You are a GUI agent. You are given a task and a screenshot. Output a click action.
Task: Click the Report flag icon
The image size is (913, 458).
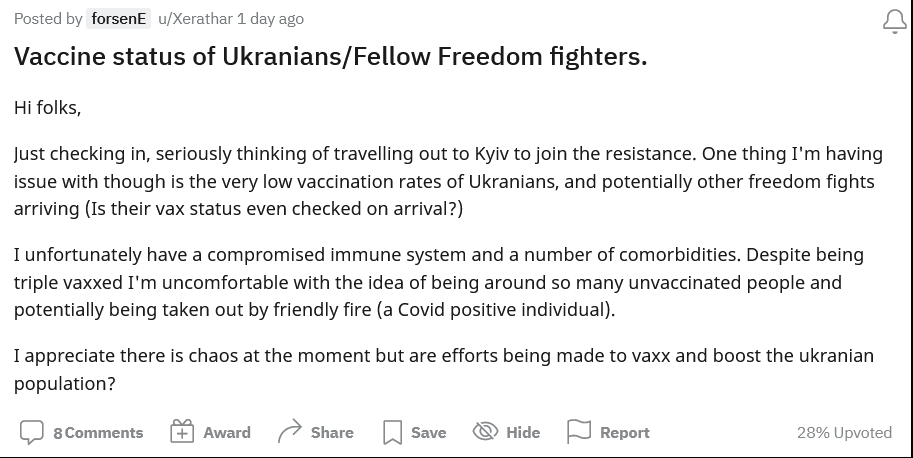pos(579,432)
